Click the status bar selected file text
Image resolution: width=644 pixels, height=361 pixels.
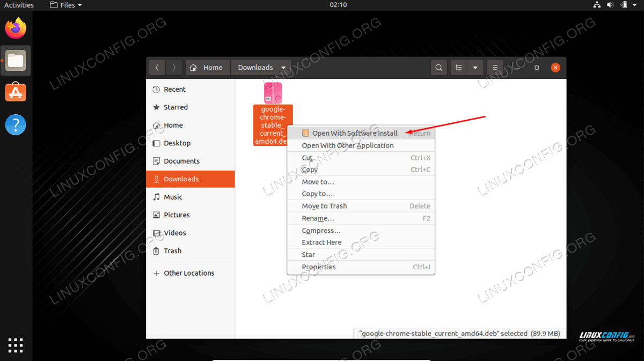pyautogui.click(x=459, y=333)
